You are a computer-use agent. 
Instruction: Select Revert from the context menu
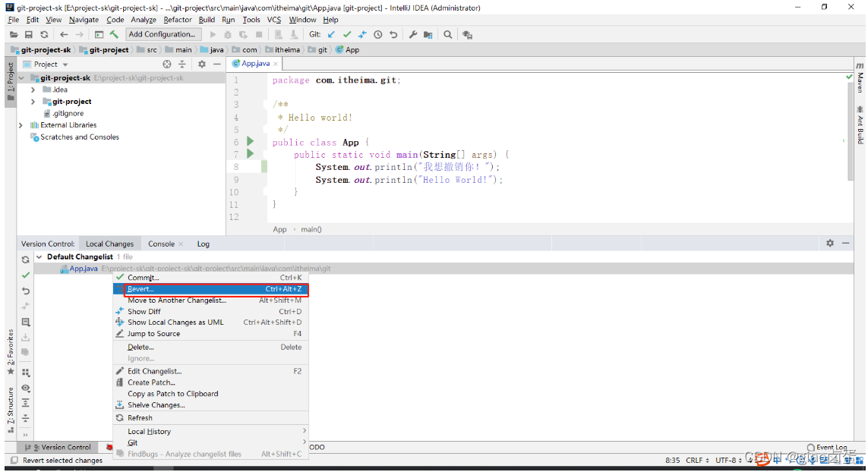(x=210, y=289)
